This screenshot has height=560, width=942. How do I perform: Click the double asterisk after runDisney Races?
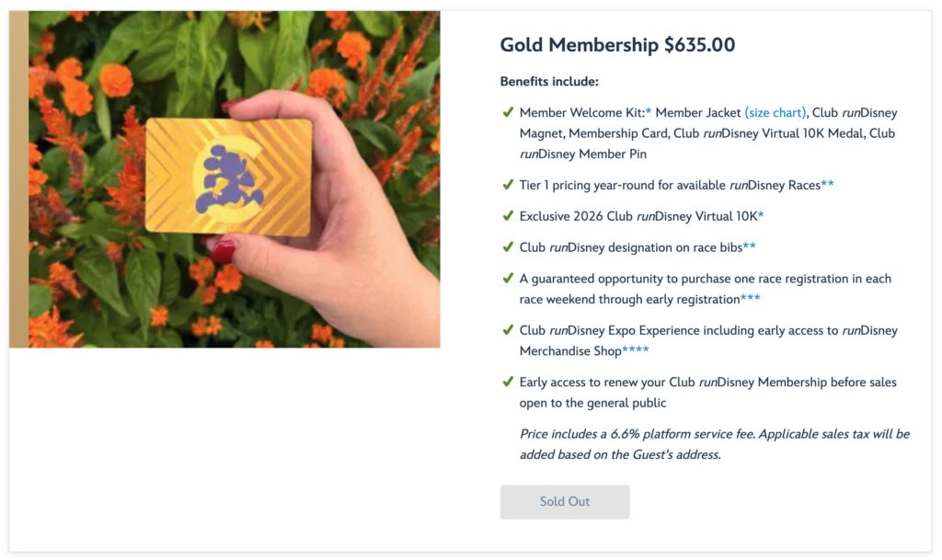(828, 185)
